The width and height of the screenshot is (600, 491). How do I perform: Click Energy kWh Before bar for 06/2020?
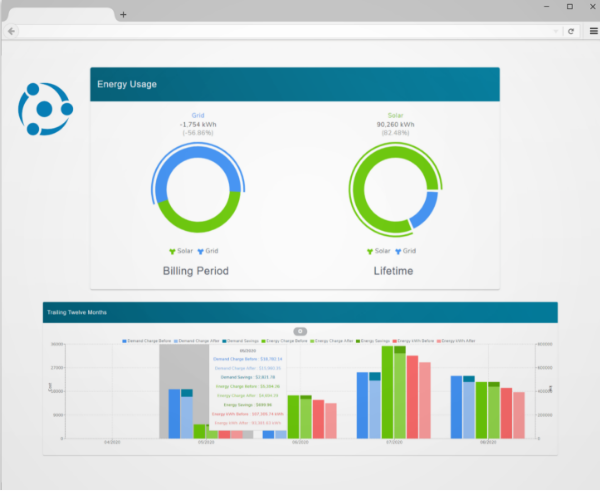pyautogui.click(x=318, y=419)
